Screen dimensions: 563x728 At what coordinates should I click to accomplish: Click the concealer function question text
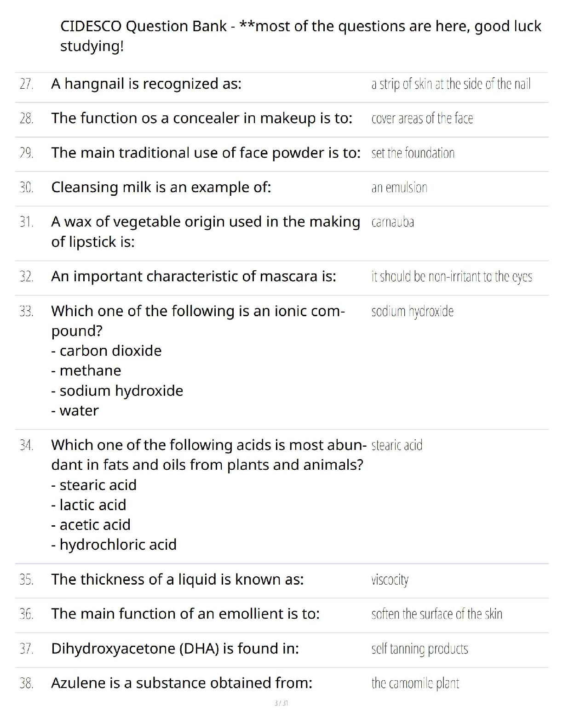tap(201, 118)
